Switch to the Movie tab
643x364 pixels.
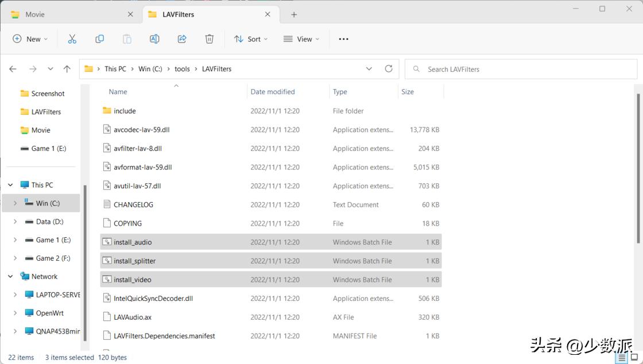[63, 14]
